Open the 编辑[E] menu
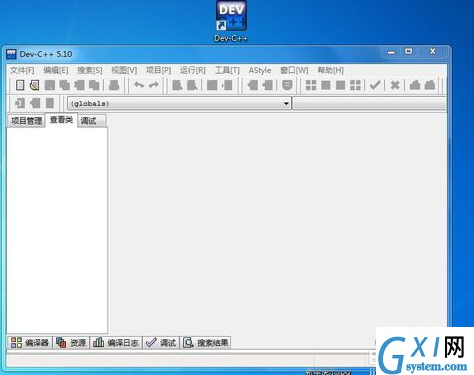 pyautogui.click(x=56, y=70)
